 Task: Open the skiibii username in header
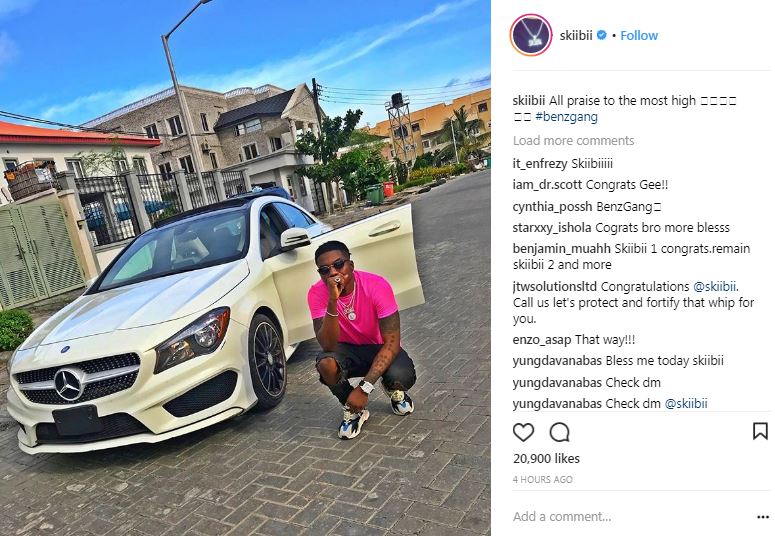click(x=576, y=36)
